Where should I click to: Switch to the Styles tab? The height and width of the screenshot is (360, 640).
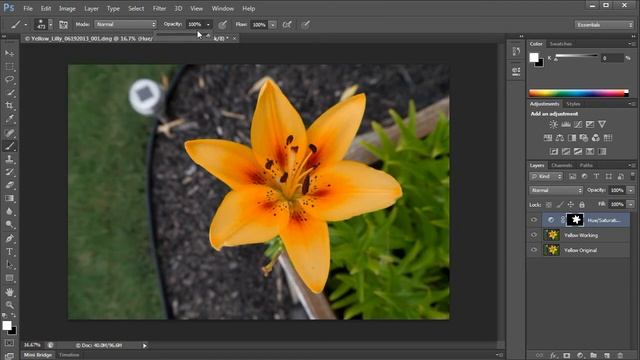573,104
